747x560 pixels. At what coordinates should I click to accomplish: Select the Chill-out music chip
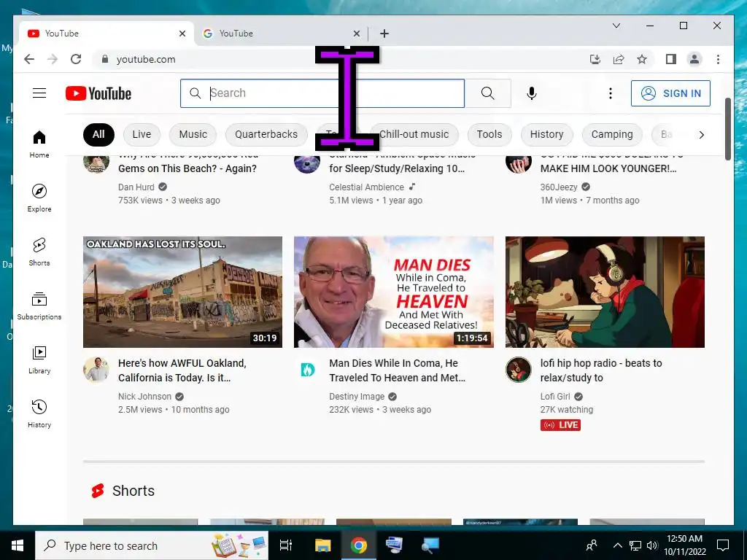[x=414, y=134]
